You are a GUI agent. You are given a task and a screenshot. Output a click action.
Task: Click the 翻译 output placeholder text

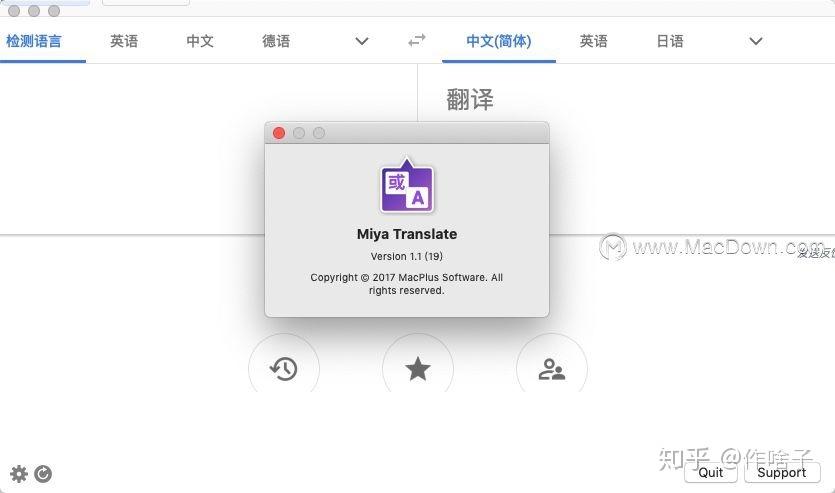(470, 100)
